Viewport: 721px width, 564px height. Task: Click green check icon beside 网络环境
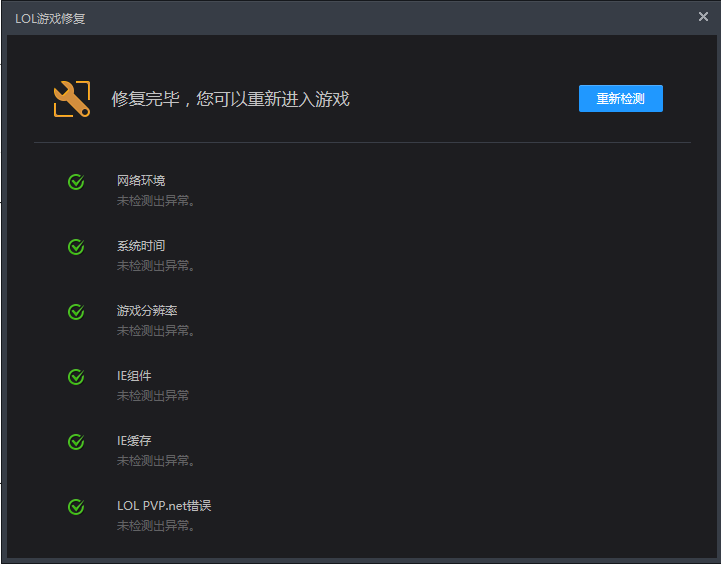pos(76,182)
